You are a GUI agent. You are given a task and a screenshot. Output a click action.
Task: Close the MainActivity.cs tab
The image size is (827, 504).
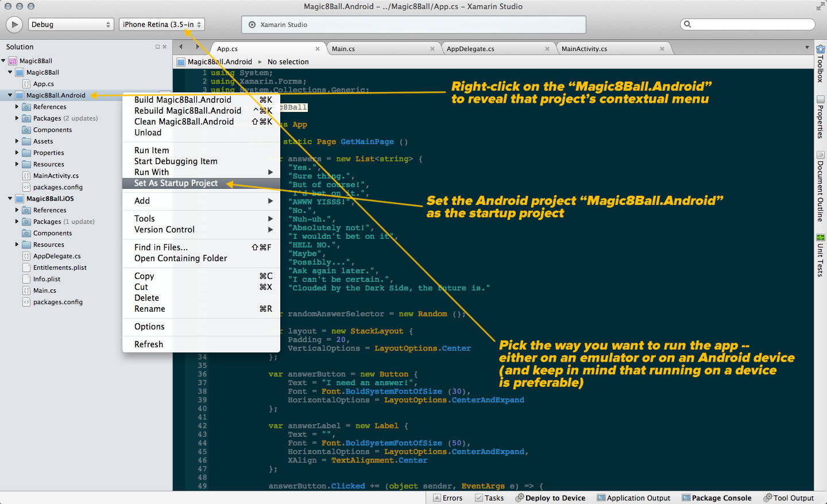pyautogui.click(x=662, y=49)
